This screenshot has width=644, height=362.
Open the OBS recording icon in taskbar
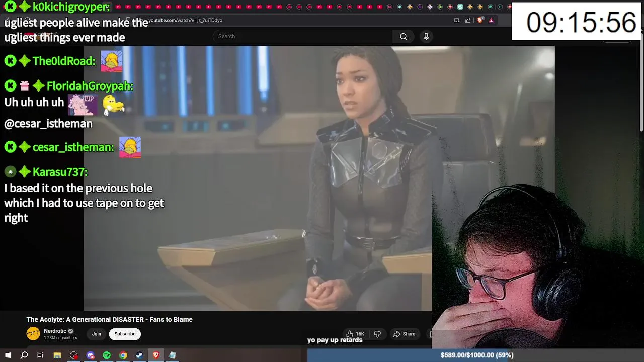74,355
